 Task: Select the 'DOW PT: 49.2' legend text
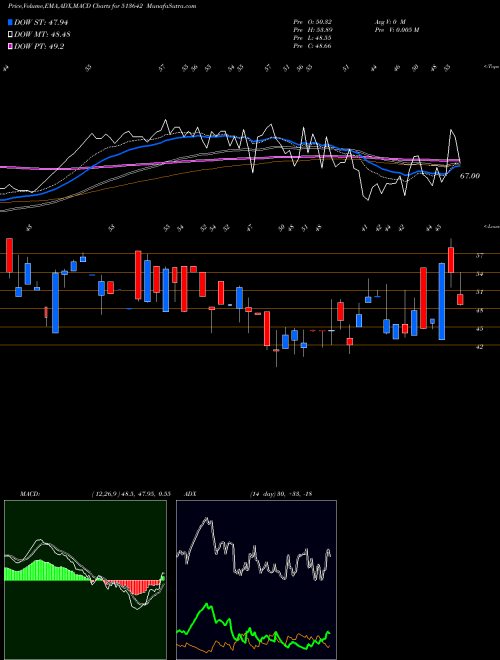[39, 47]
